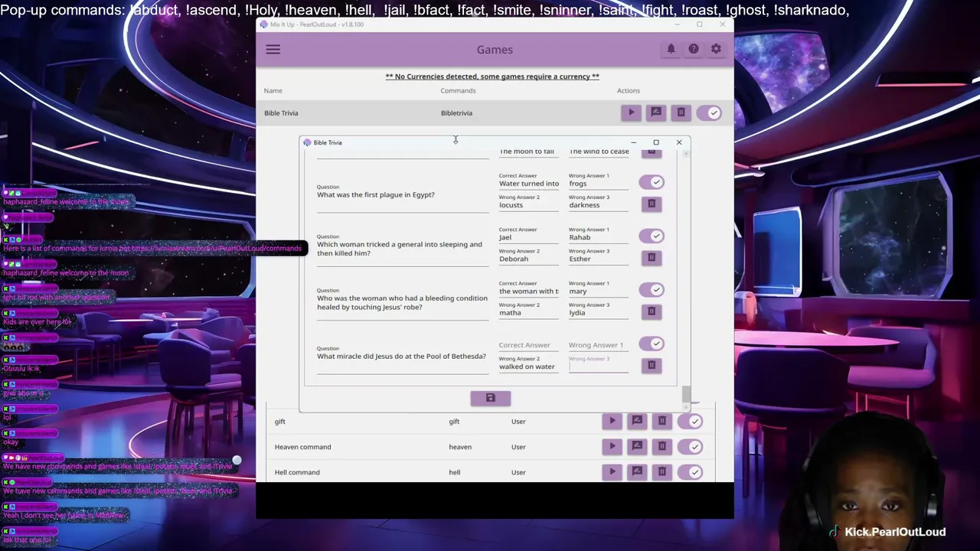Edit the 'frogs' wrong answer field
980x551 pixels.
coord(599,184)
